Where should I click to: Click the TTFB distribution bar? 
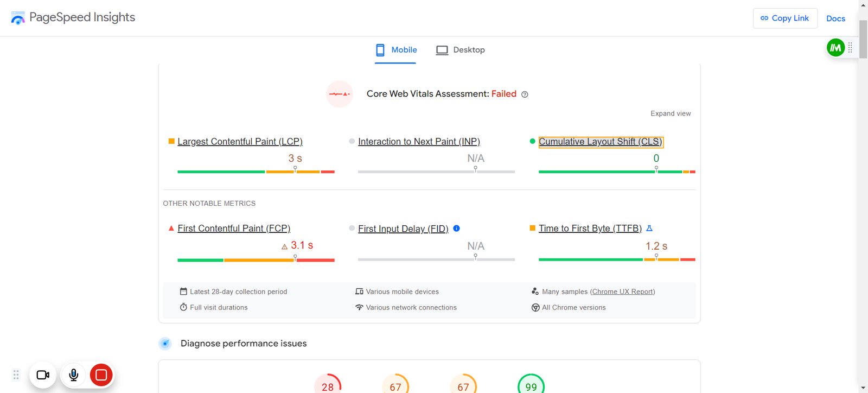(x=617, y=259)
